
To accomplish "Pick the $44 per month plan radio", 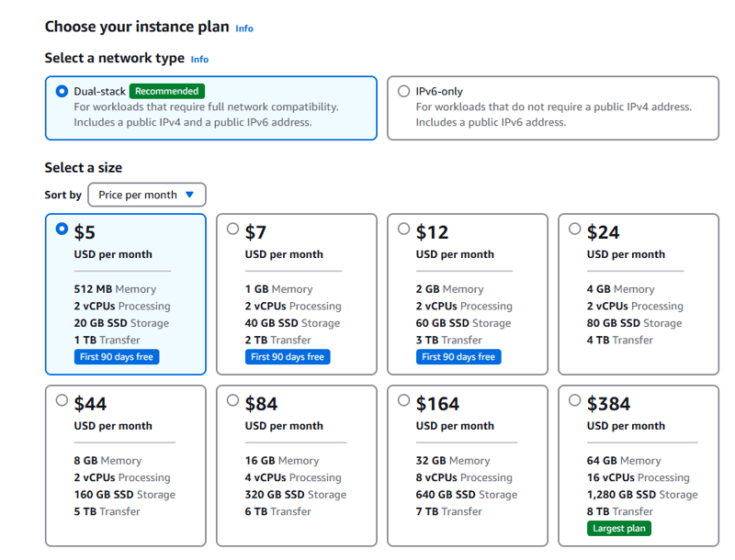I will tap(62, 400).
